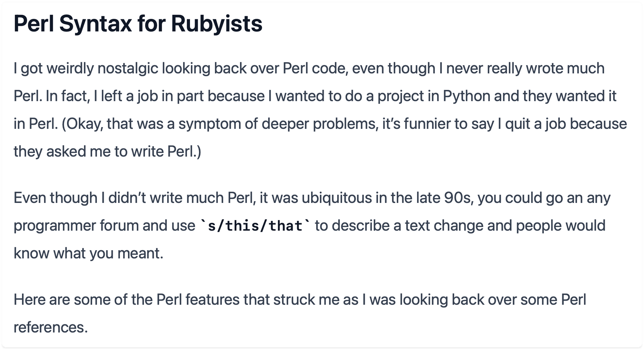The image size is (644, 349).
Task: Click the word "Python" in the text
Action: coord(466,96)
